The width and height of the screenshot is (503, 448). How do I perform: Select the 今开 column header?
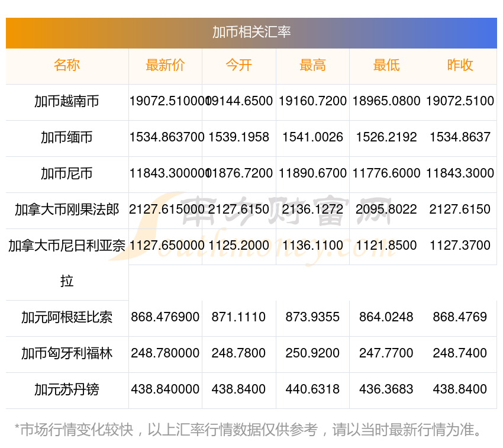pyautogui.click(x=238, y=65)
